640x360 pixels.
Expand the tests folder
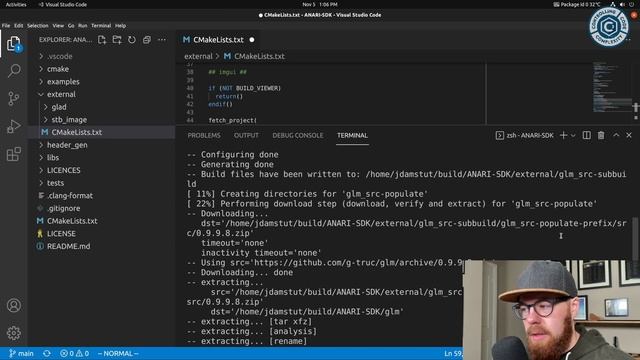101,183
